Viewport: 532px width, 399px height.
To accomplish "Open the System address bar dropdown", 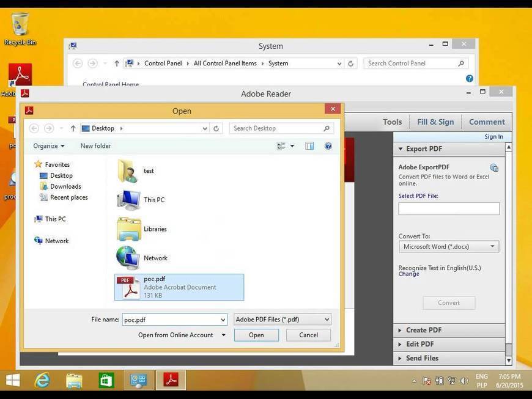I will (339, 64).
